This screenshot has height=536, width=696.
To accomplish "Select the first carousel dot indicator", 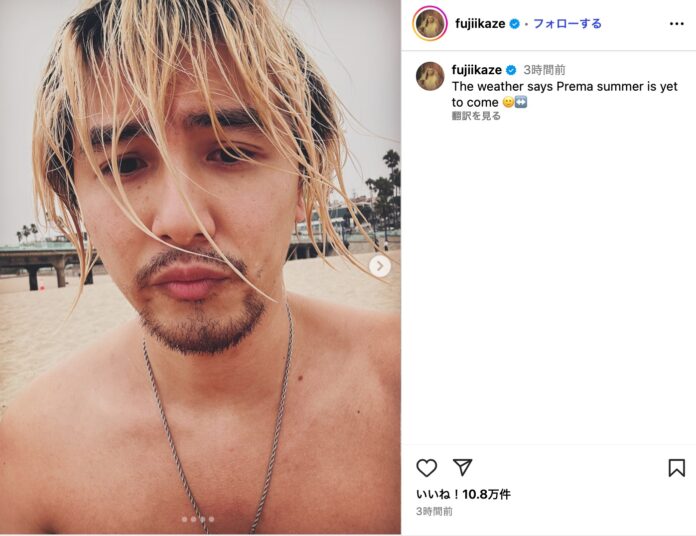I will click(x=185, y=519).
